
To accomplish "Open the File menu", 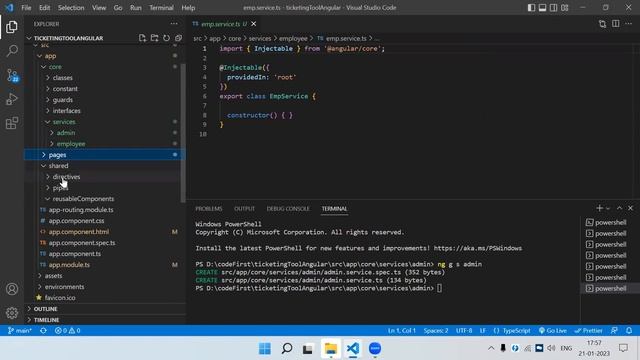I will (x=26, y=8).
